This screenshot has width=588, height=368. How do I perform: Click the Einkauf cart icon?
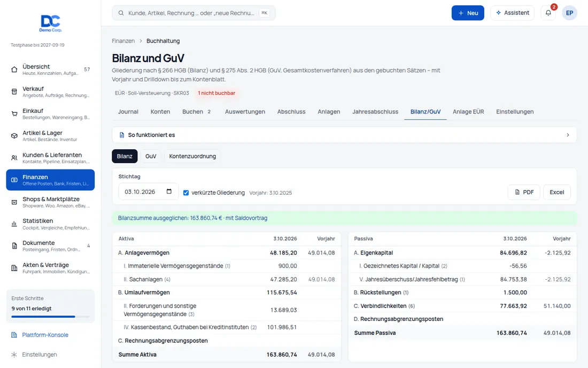point(14,114)
